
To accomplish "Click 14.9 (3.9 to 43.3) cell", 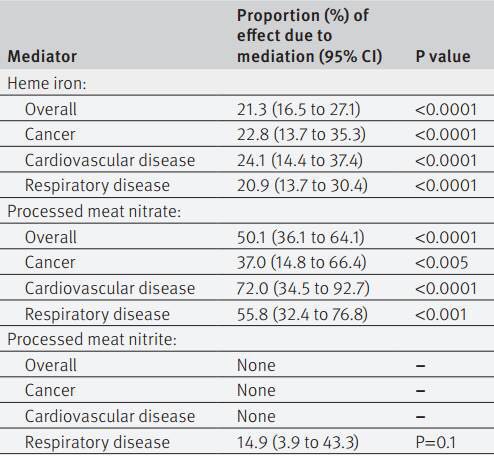I will click(x=298, y=442).
